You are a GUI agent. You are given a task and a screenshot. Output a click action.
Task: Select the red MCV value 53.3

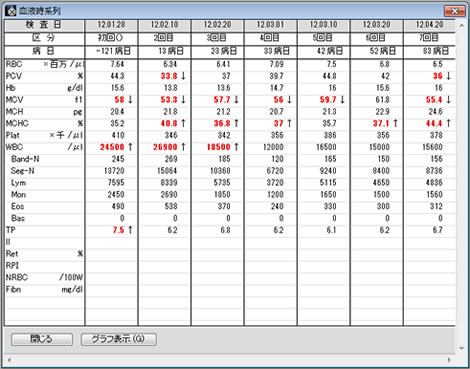[169, 100]
